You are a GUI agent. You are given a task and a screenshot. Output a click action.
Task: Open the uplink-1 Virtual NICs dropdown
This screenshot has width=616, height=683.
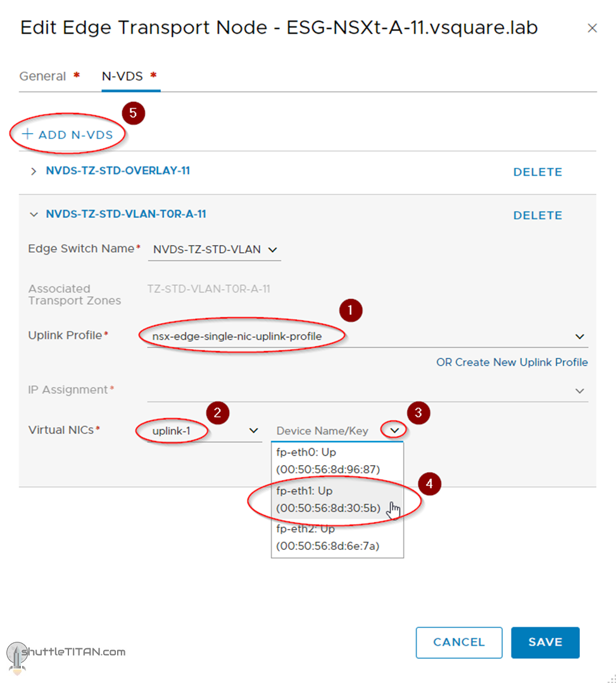point(253,431)
